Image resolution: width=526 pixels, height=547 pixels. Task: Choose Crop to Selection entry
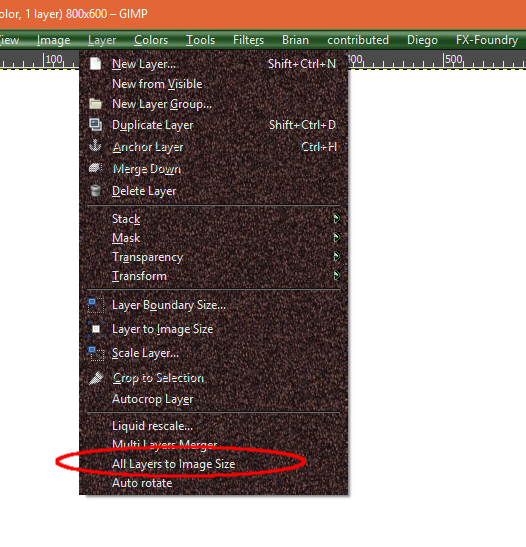(x=213, y=378)
